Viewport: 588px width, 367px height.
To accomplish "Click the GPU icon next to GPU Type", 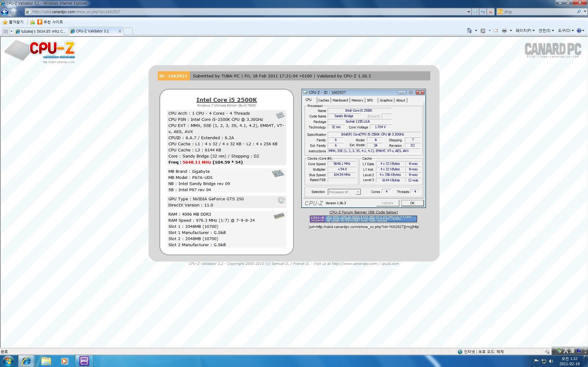I will (x=281, y=200).
